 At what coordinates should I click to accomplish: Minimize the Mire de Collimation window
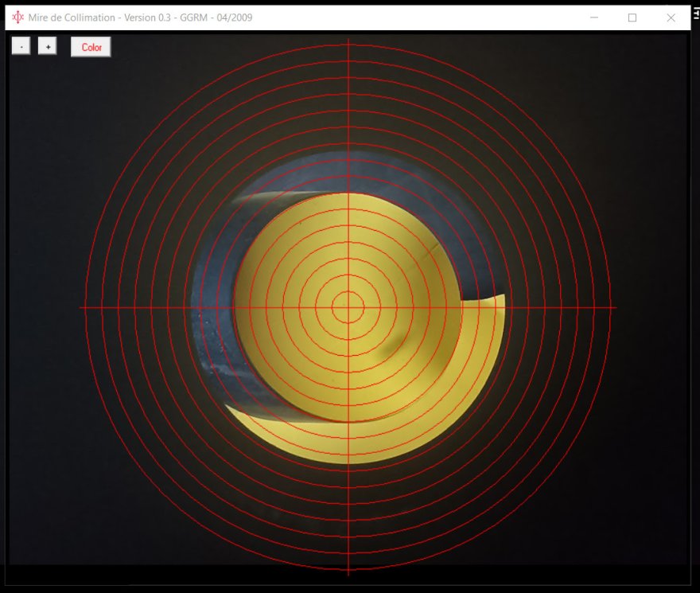(594, 18)
